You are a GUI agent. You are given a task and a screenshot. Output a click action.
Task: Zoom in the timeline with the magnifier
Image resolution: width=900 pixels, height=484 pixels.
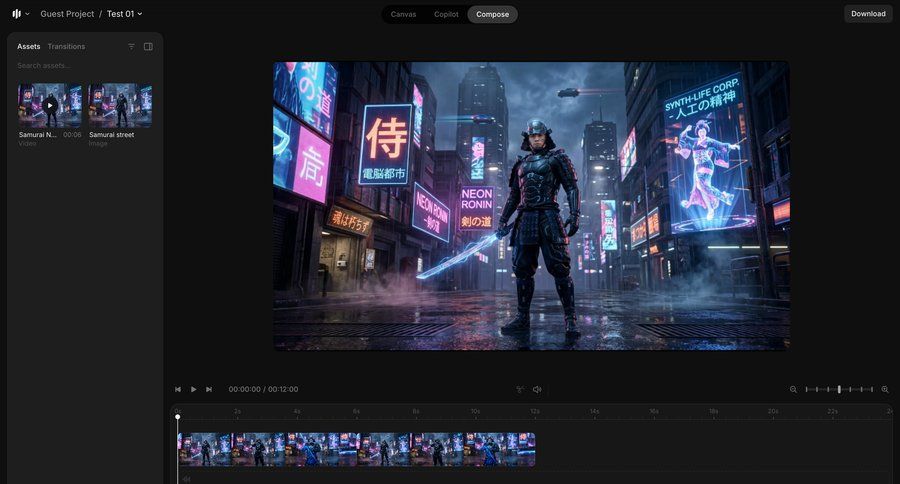(x=885, y=389)
